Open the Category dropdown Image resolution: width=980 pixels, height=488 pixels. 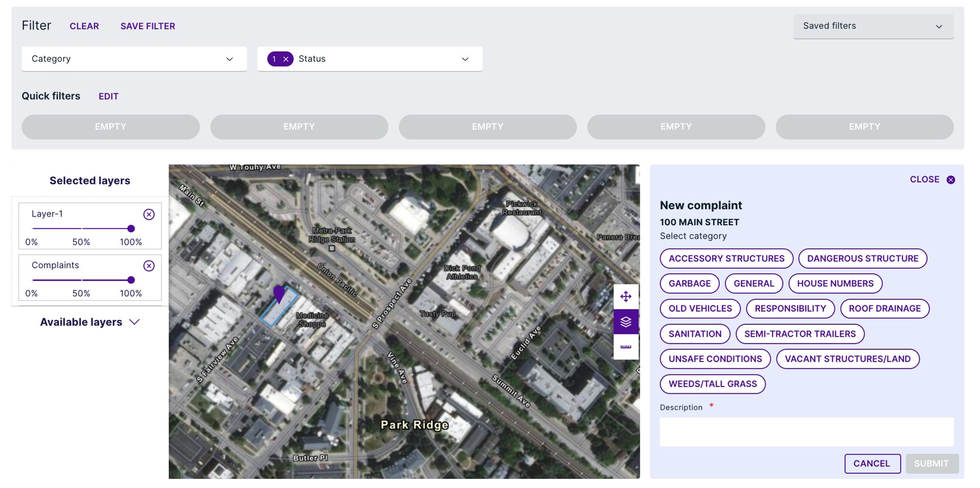[x=134, y=59]
